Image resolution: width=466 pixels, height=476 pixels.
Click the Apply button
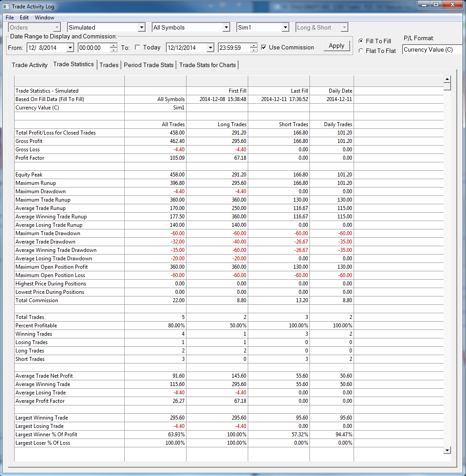tap(336, 46)
